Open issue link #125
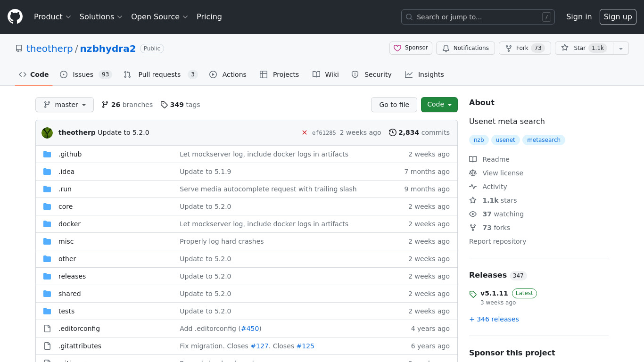This screenshot has width=644, height=362. 305,346
